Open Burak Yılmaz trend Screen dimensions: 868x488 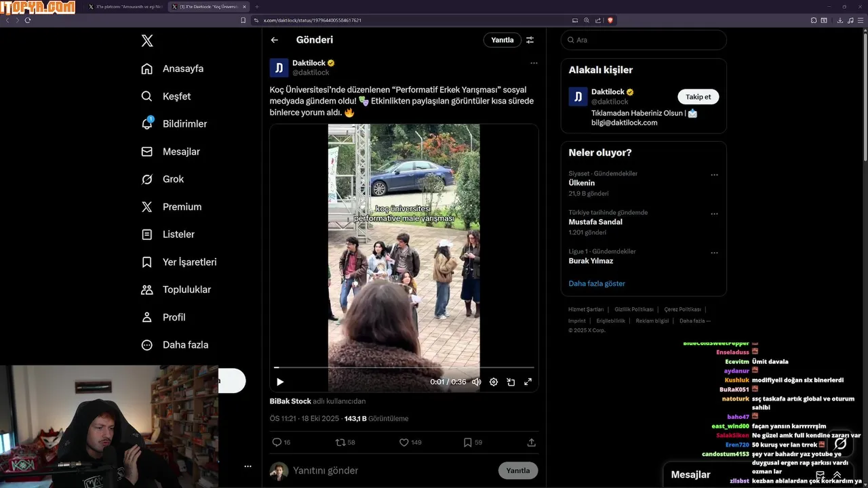pyautogui.click(x=591, y=261)
